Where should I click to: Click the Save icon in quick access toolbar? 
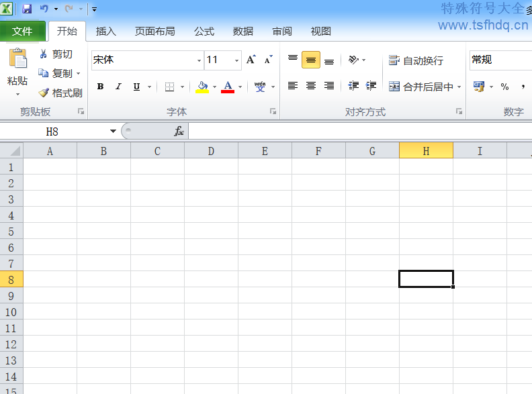[x=27, y=9]
